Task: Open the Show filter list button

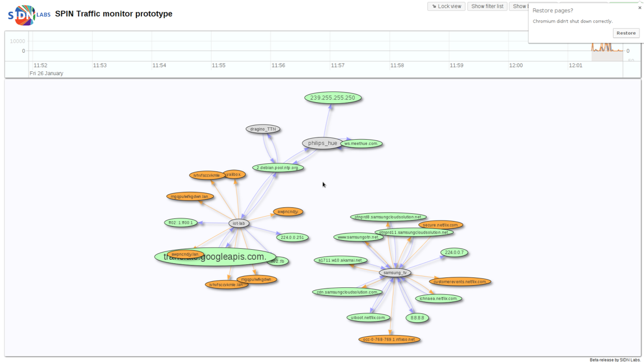Action: pyautogui.click(x=487, y=6)
